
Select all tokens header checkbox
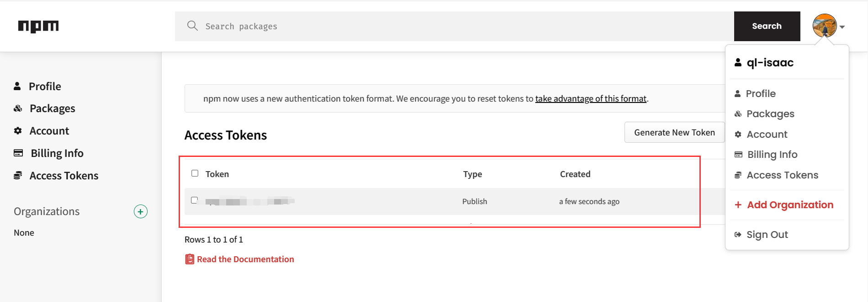point(195,173)
